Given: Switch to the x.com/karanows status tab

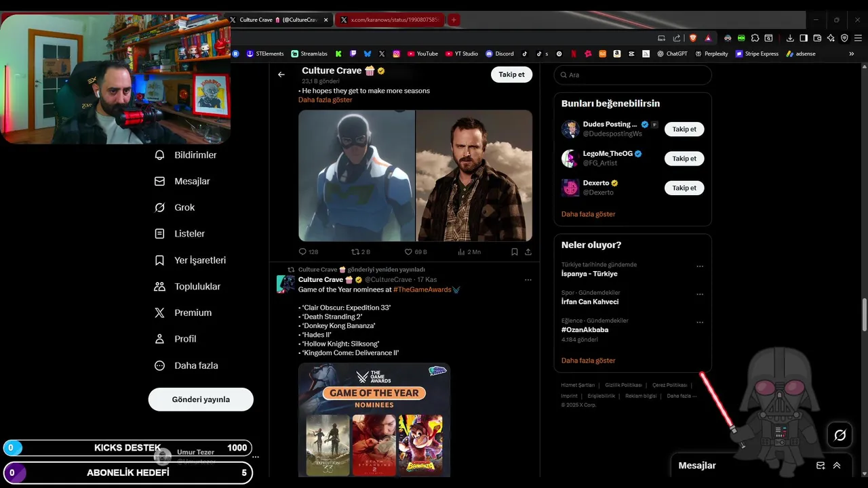Looking at the screenshot, I should [x=390, y=20].
